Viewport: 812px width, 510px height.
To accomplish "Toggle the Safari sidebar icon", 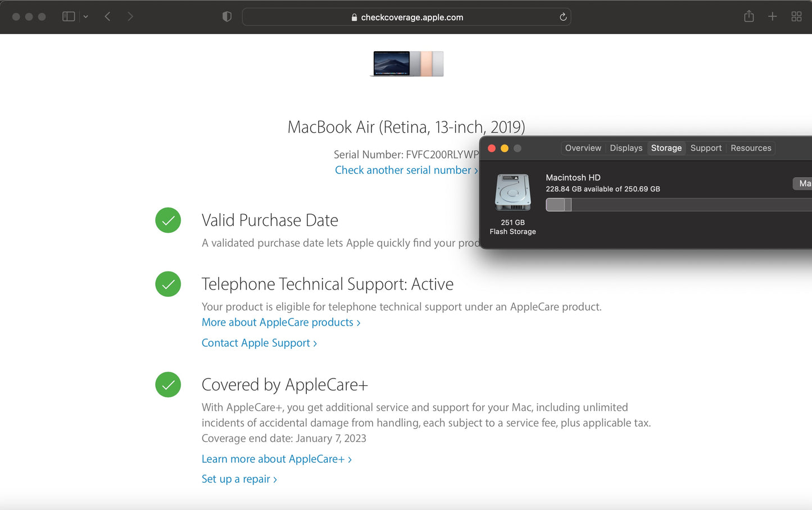I will 69,17.
